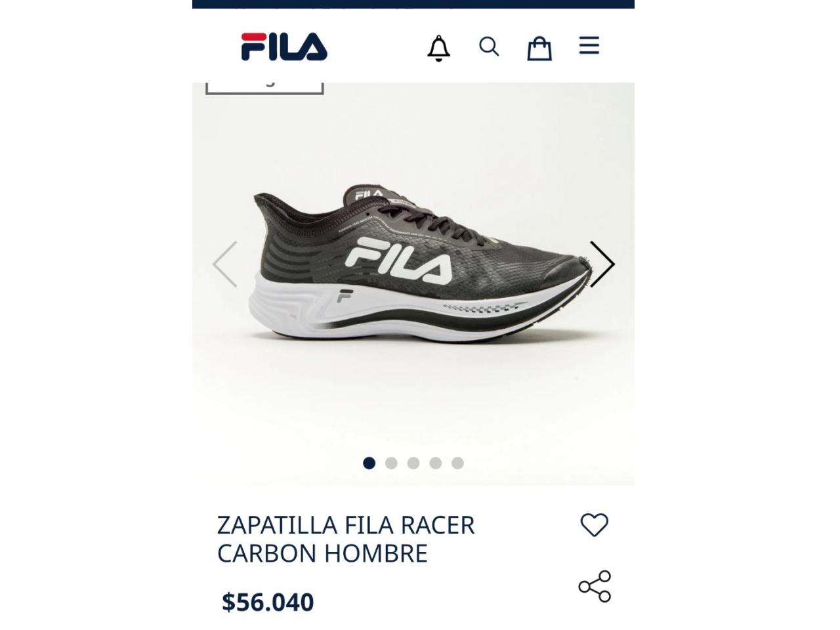Open search with the magnifying glass icon

click(489, 47)
